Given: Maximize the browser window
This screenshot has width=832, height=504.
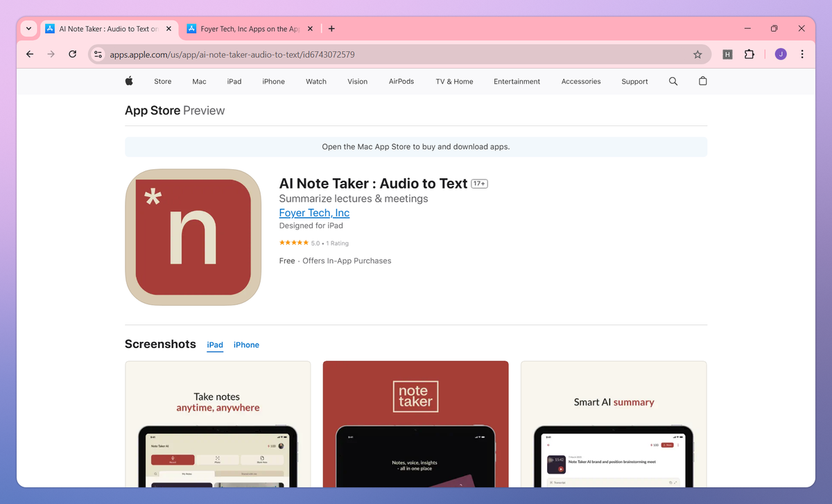Looking at the screenshot, I should tap(774, 28).
